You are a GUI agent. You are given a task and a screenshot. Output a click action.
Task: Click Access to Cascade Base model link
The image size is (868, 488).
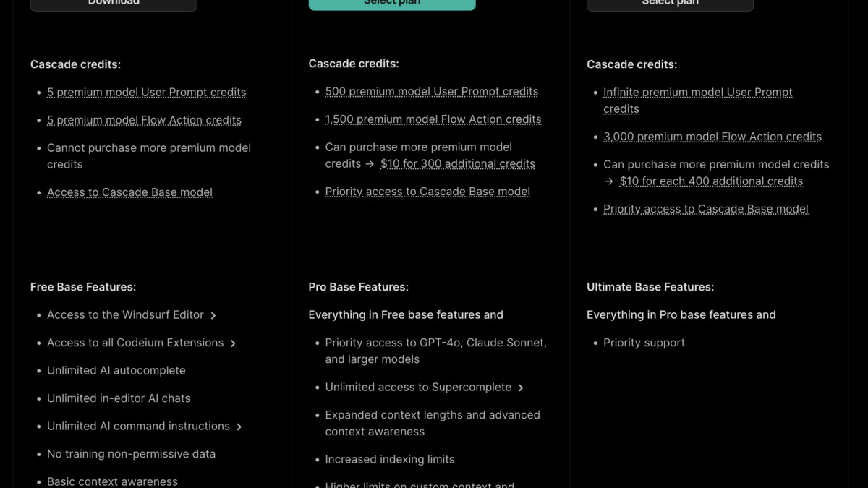pos(129,192)
